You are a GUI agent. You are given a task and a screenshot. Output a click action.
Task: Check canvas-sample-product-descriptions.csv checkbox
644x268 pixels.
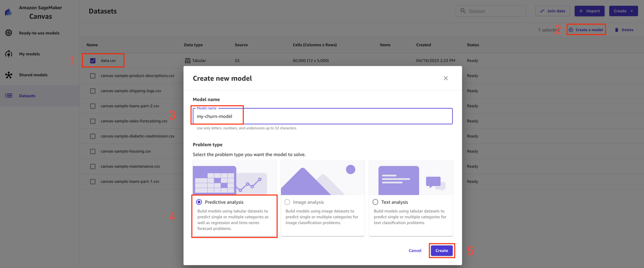coord(93,76)
